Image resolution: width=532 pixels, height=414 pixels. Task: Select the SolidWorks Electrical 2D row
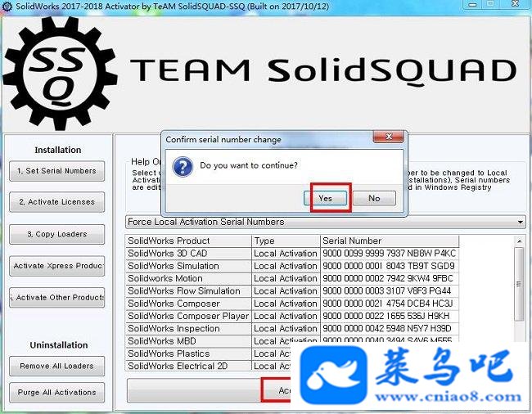point(208,366)
